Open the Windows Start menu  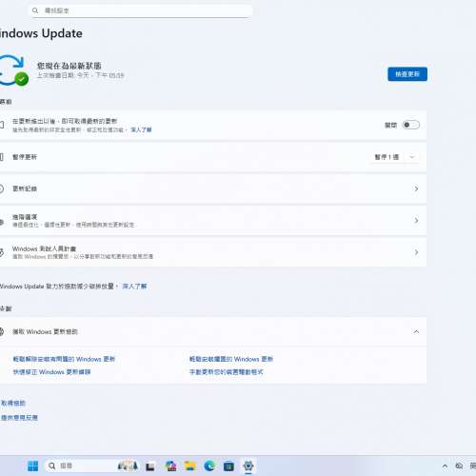click(x=32, y=466)
